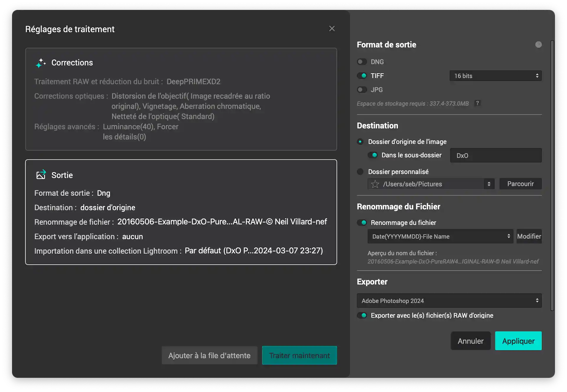Click the Renommage de fichier value in Sortie
The width and height of the screenshot is (567, 392).
pos(222,222)
